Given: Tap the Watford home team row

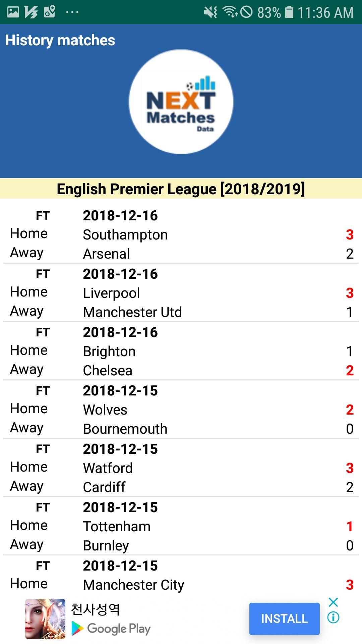Looking at the screenshot, I should click(x=181, y=468).
